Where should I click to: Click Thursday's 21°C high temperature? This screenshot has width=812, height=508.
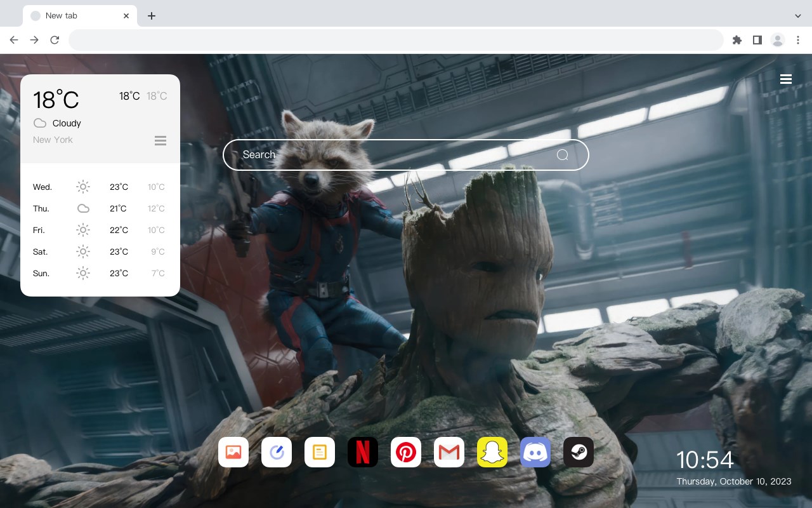click(118, 208)
